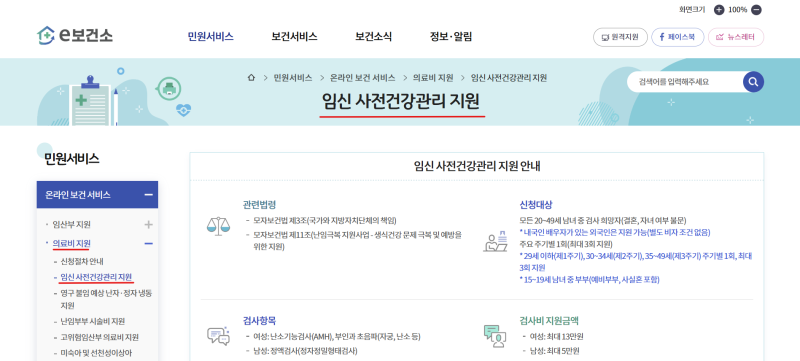Open 미숙아 및 선천성이상아 in sidebar
800x361 pixels.
pos(96,353)
